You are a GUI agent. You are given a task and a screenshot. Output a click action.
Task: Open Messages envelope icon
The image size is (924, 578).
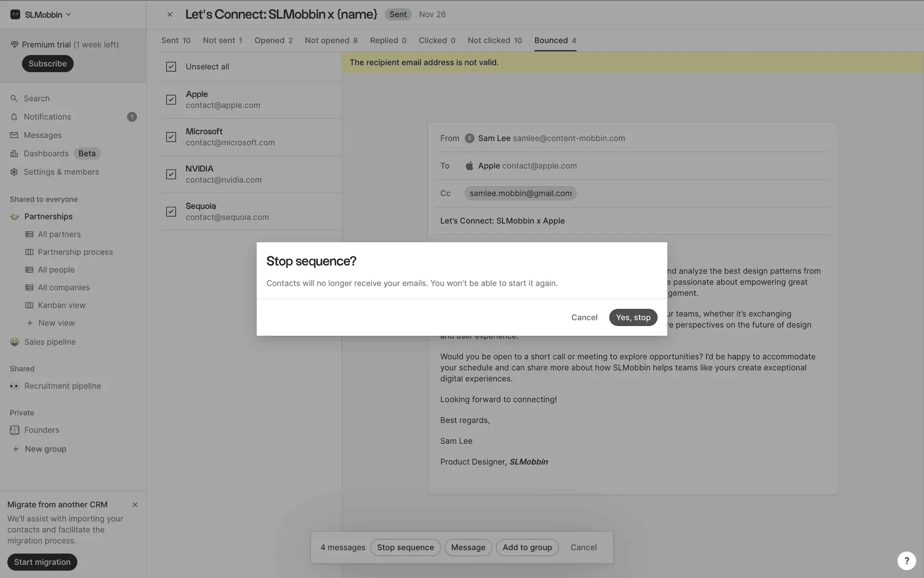[14, 135]
